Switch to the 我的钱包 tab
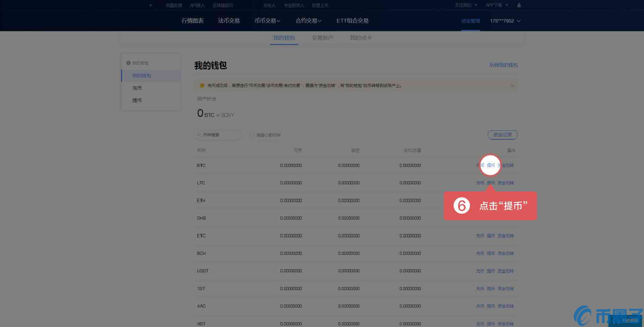The image size is (644, 327). point(284,38)
